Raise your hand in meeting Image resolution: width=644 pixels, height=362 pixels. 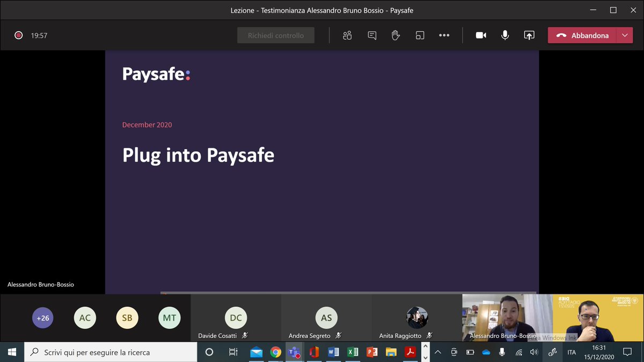(x=396, y=35)
